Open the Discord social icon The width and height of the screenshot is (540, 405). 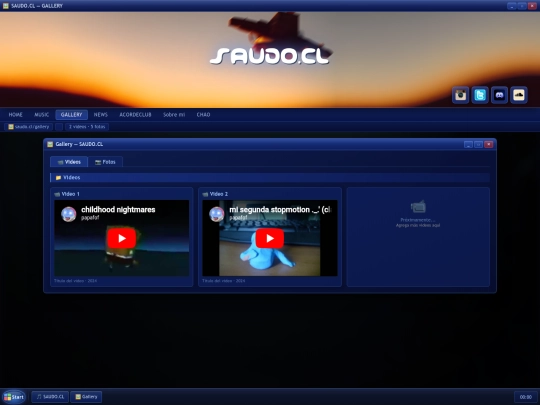(499, 95)
